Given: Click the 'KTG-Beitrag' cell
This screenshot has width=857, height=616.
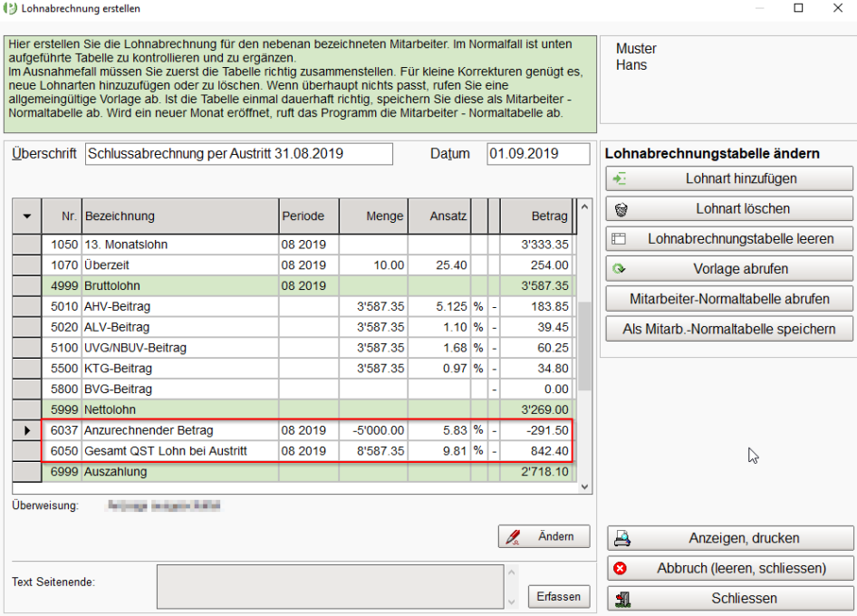Looking at the screenshot, I should tap(180, 369).
